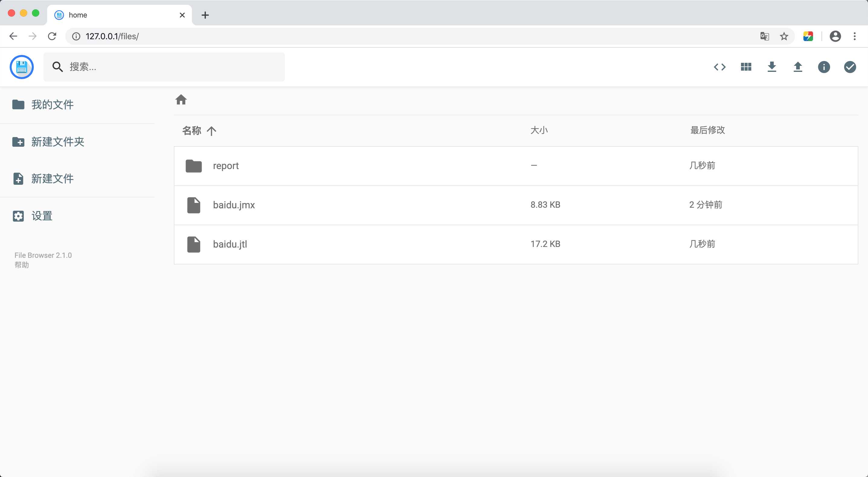Click the File Browser floppy disk logo
The image size is (868, 477).
click(21, 67)
